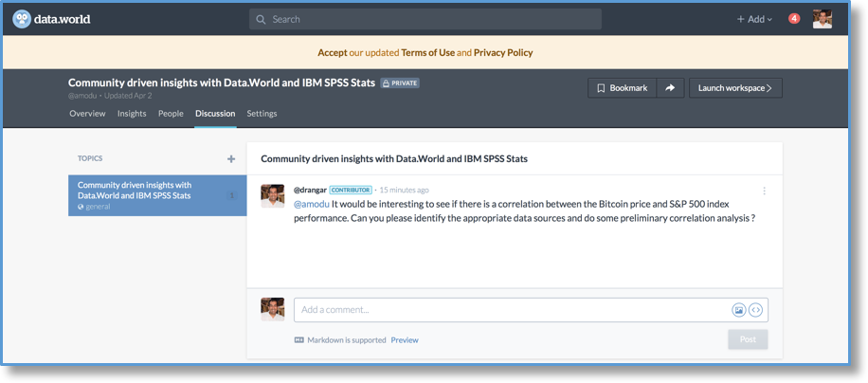Image resolution: width=868 pixels, height=383 pixels.
Task: Open the Privacy Policy link
Action: tap(503, 53)
